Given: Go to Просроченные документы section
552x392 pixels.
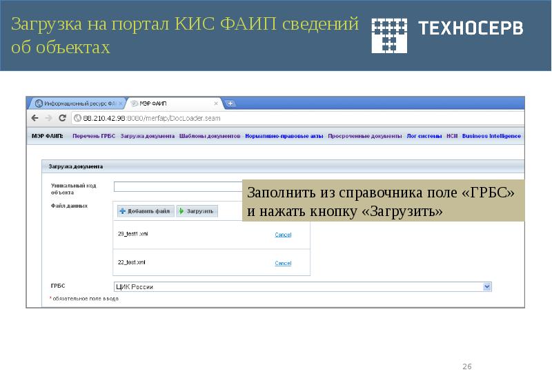Looking at the screenshot, I should pyautogui.click(x=365, y=137).
